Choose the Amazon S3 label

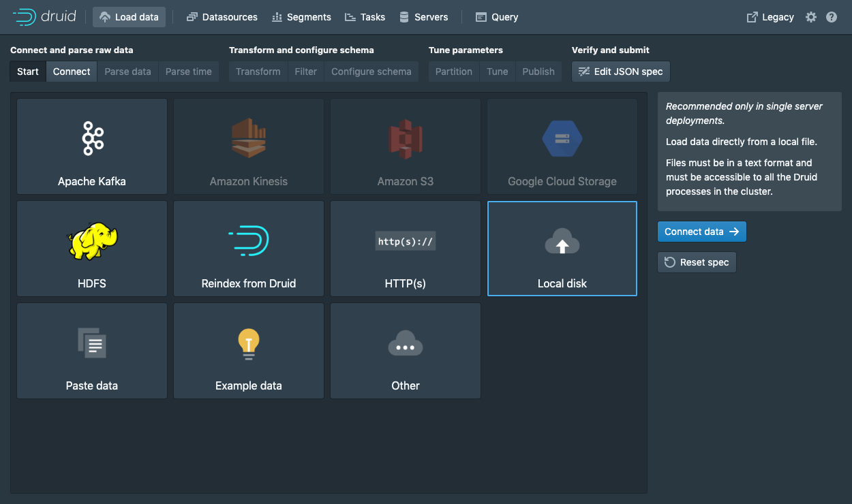(406, 181)
